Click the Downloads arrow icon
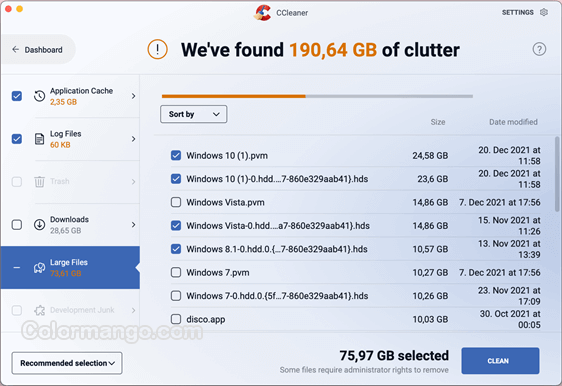The image size is (562, 386). click(39, 225)
